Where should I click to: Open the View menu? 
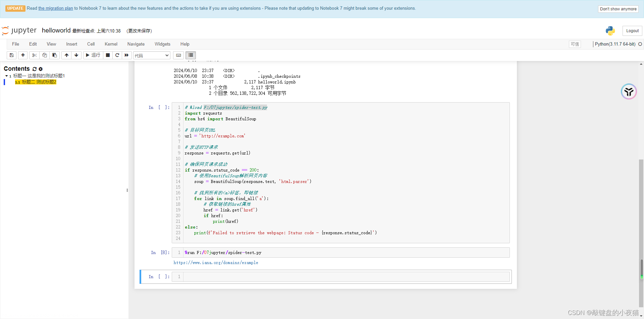pyautogui.click(x=51, y=44)
